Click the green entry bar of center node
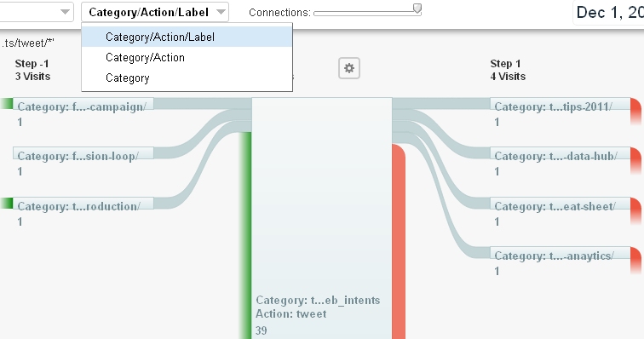644x339 pixels. tap(246, 235)
